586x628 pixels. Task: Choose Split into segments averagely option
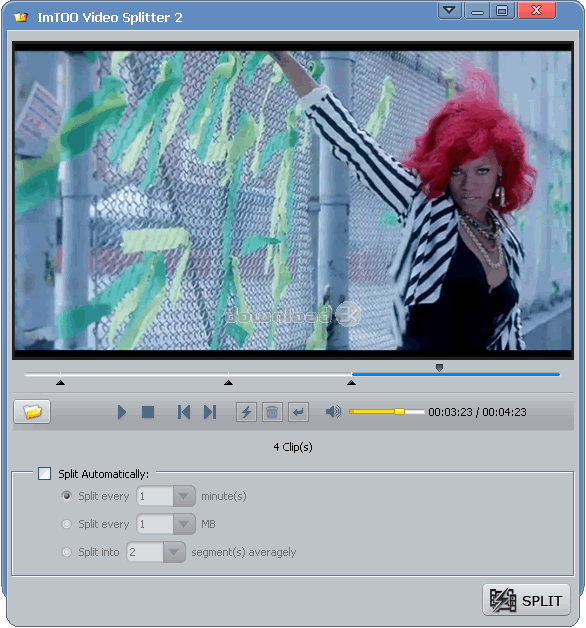[x=66, y=552]
